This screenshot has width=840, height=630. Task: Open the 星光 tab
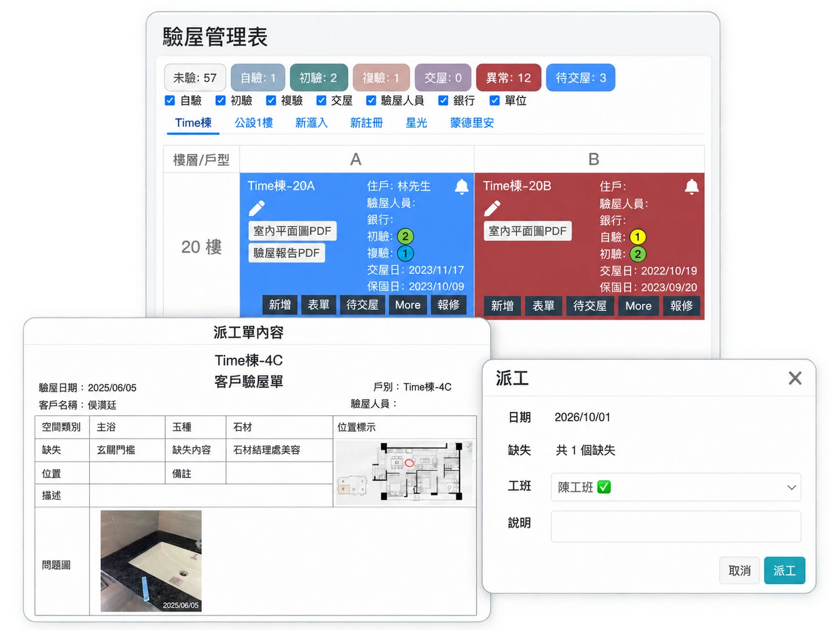(417, 123)
